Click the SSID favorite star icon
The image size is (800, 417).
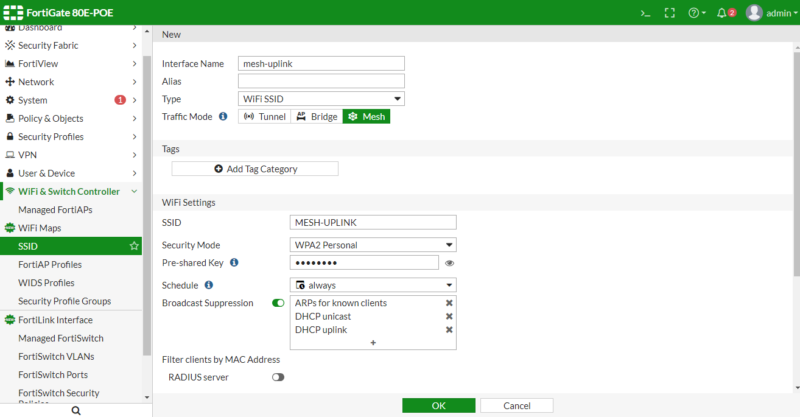pos(134,246)
